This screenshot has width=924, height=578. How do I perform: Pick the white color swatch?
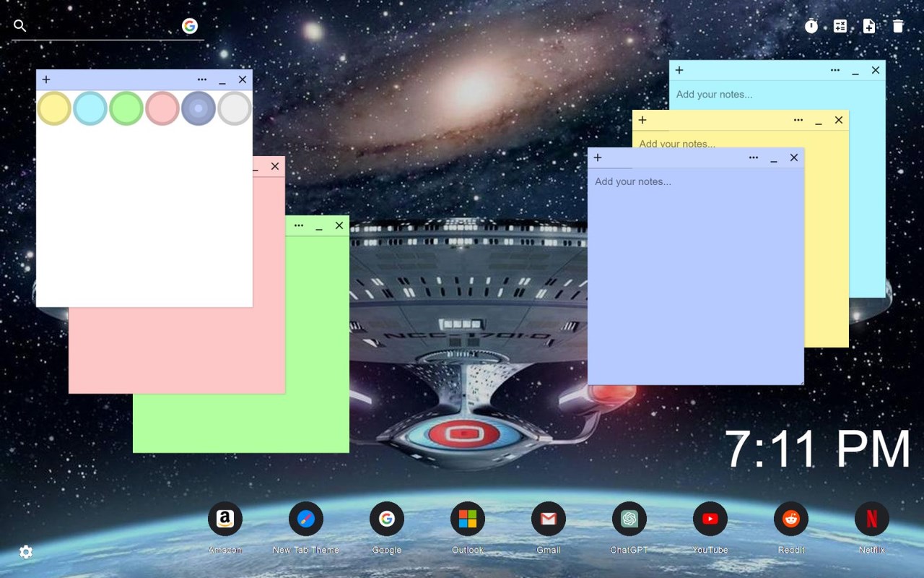pos(235,108)
